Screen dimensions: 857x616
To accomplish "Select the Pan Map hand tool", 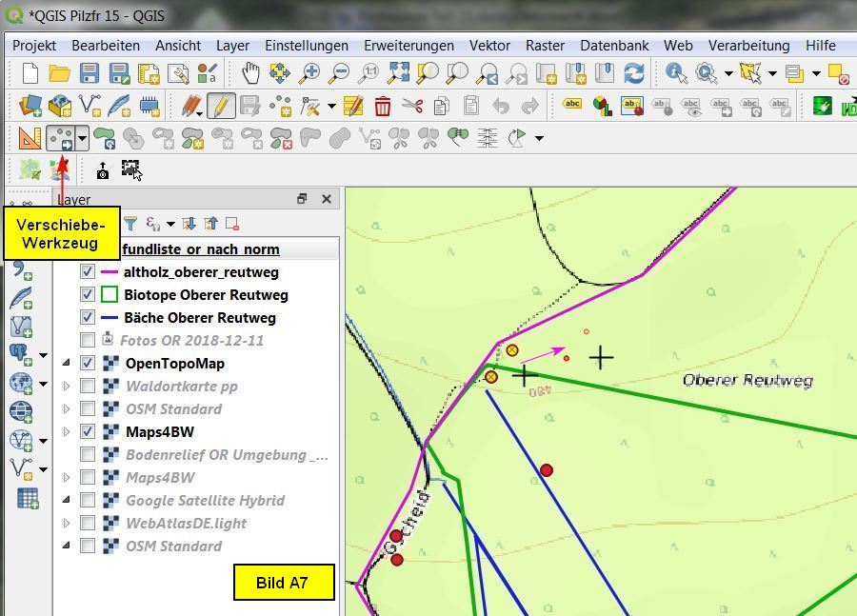I will pyautogui.click(x=250, y=73).
